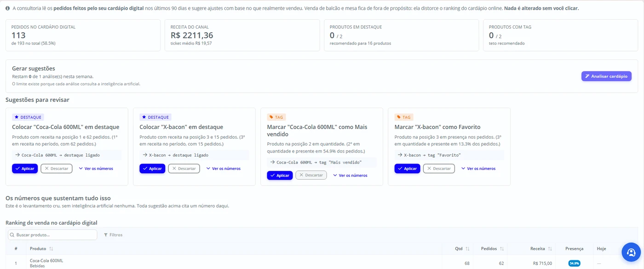Discard the Coca-Cola Mais vendido tag suggestion
The width and height of the screenshot is (644, 269).
click(x=311, y=175)
